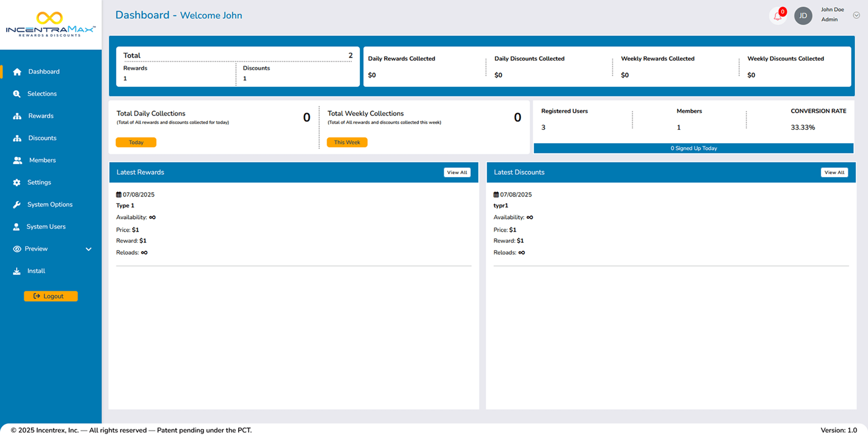868x437 pixels.
Task: Toggle the This Week filter on weekly collections
Action: (347, 142)
